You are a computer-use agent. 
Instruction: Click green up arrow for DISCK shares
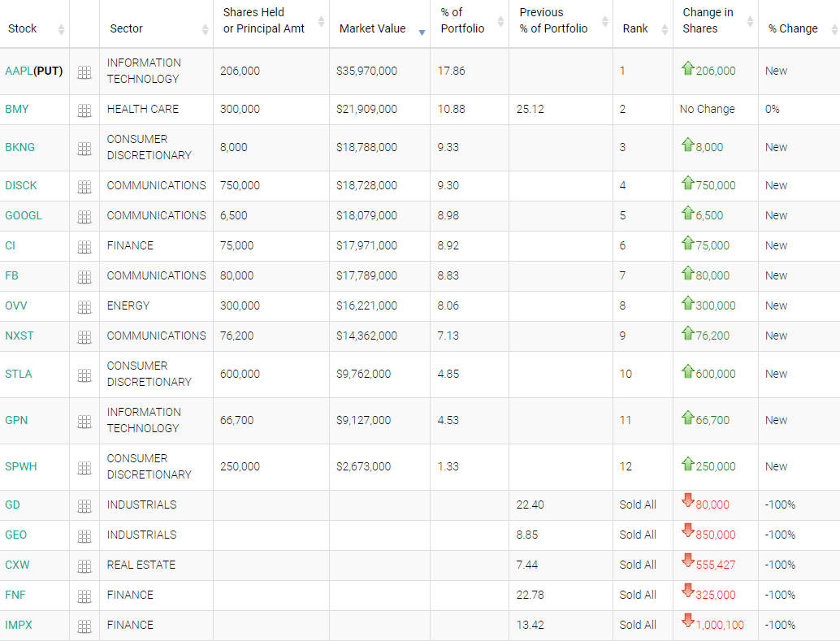(688, 184)
